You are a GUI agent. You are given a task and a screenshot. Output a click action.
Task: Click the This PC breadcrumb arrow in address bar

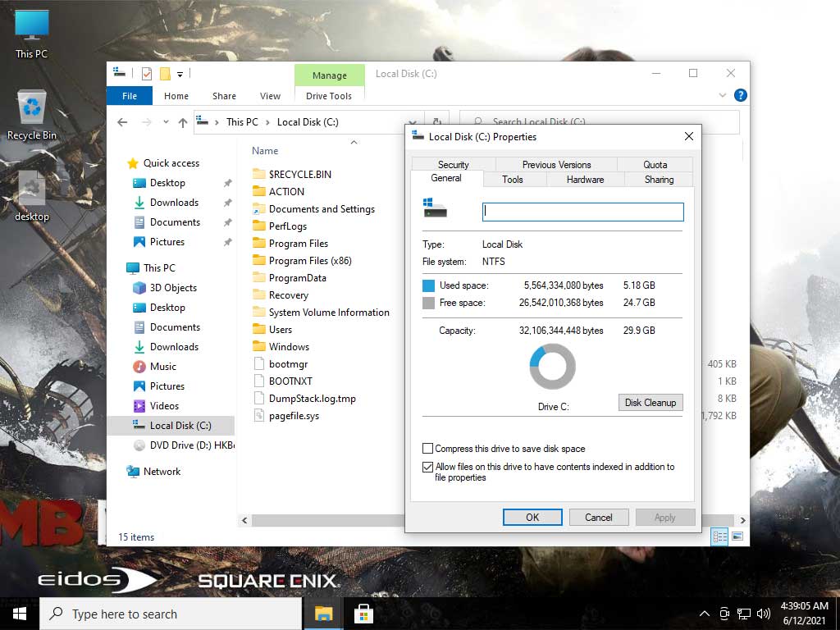click(268, 122)
